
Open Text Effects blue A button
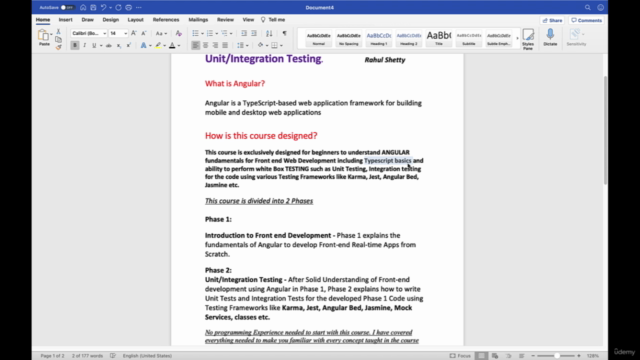pyautogui.click(x=143, y=45)
